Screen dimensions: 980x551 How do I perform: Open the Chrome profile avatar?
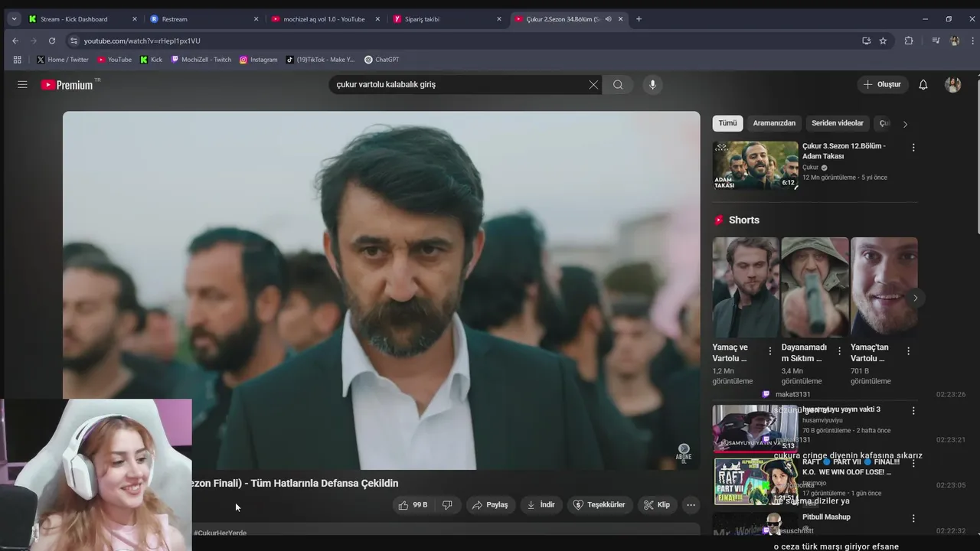click(x=954, y=41)
